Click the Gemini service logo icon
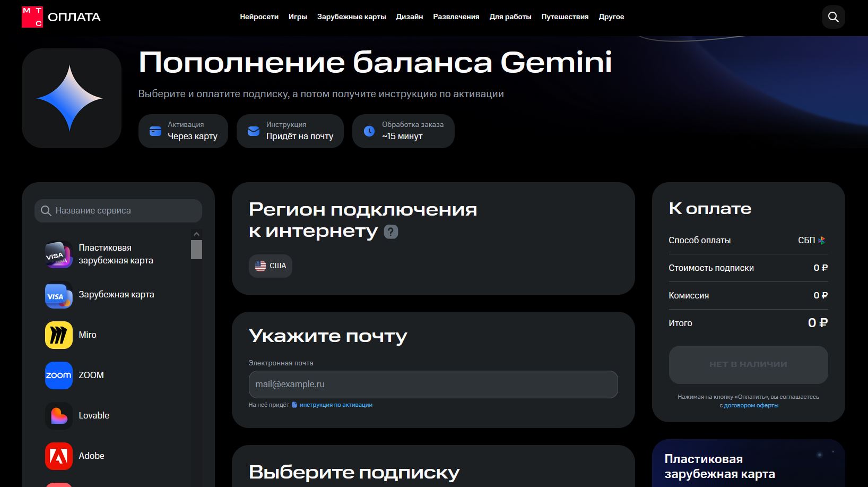 click(71, 98)
